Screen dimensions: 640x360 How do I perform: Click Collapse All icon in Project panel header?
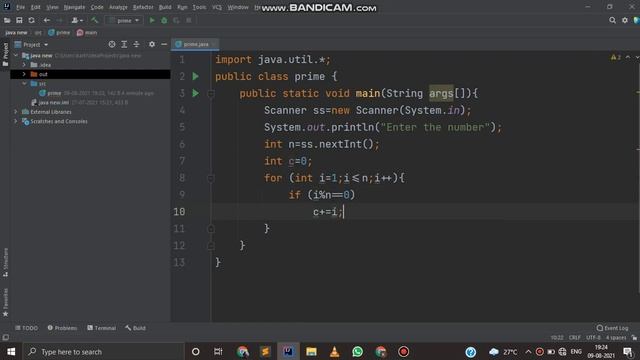click(136, 44)
